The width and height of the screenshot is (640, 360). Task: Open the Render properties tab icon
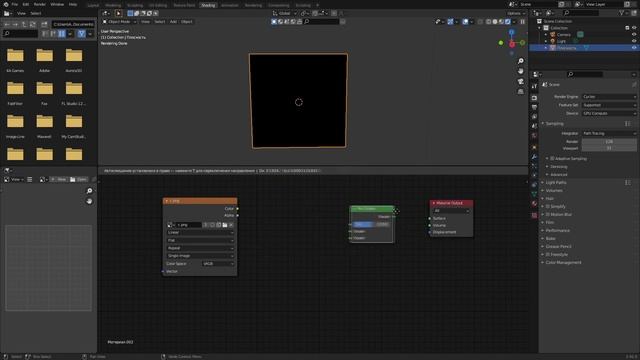534,98
